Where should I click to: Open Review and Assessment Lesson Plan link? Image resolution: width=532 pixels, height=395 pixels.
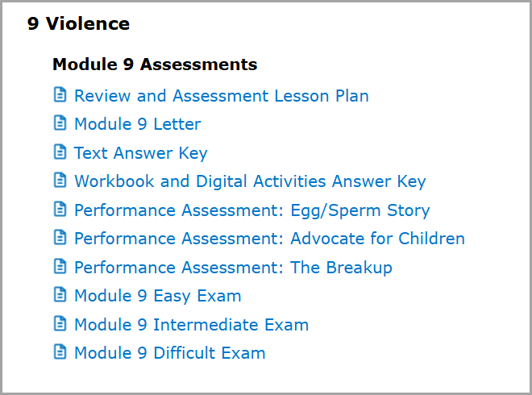click(x=222, y=96)
